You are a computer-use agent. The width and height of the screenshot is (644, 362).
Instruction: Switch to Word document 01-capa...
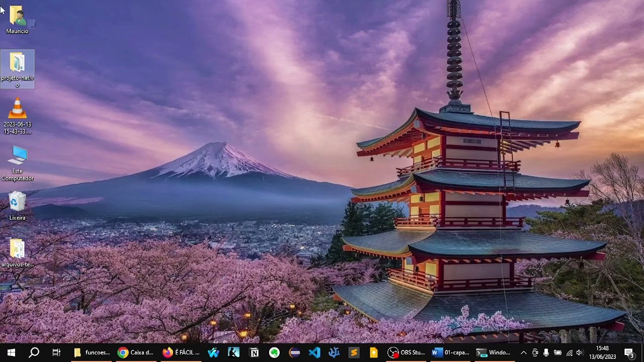pos(450,352)
